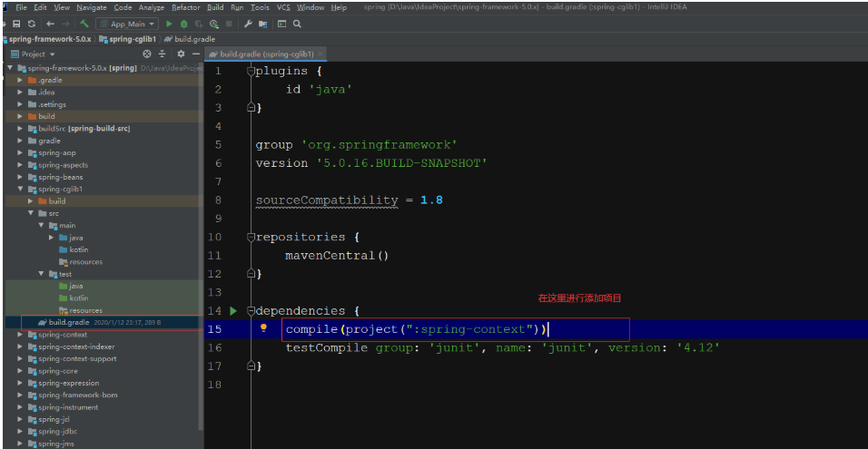Click the Collapse All icon in Project panel
This screenshot has width=868, height=449.
coord(163,54)
